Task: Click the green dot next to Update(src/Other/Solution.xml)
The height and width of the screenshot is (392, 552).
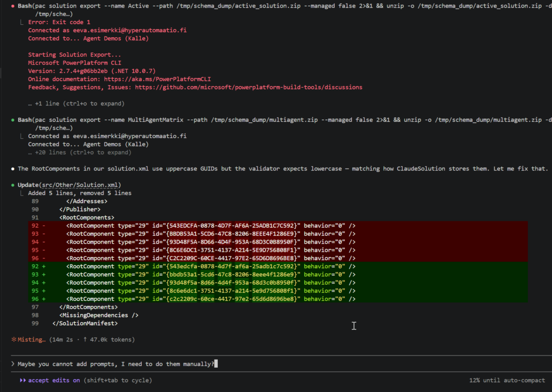Action: tap(13, 185)
